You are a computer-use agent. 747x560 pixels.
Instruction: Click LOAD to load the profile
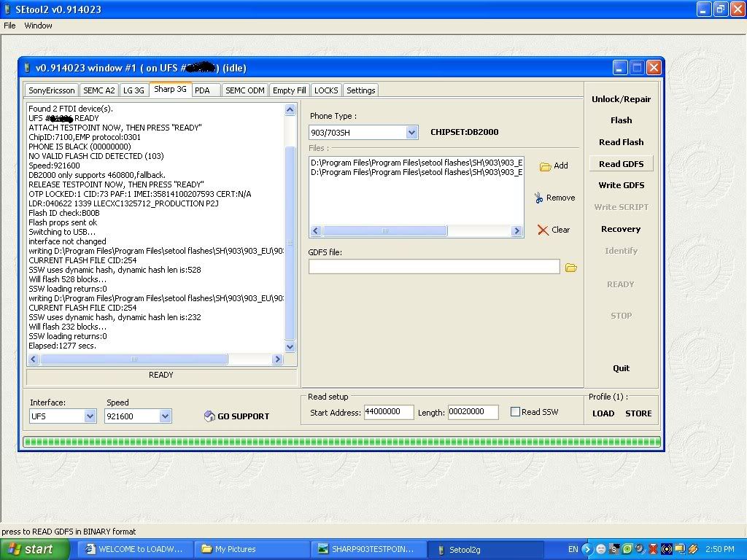(x=603, y=413)
